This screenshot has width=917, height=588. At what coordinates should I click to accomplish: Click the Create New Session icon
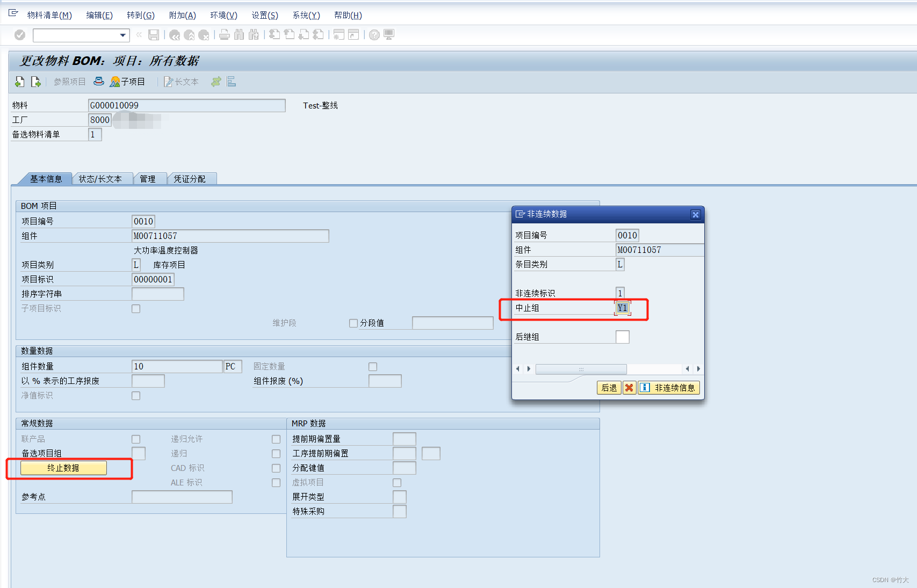[339, 35]
